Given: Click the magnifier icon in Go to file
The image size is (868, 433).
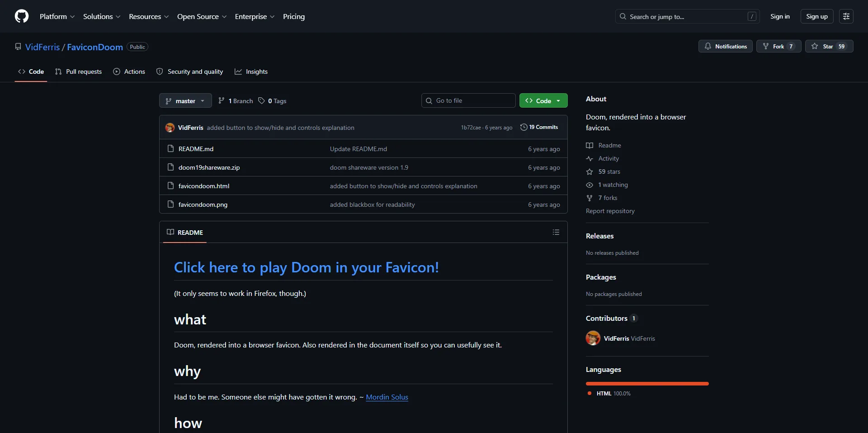Looking at the screenshot, I should pos(429,100).
